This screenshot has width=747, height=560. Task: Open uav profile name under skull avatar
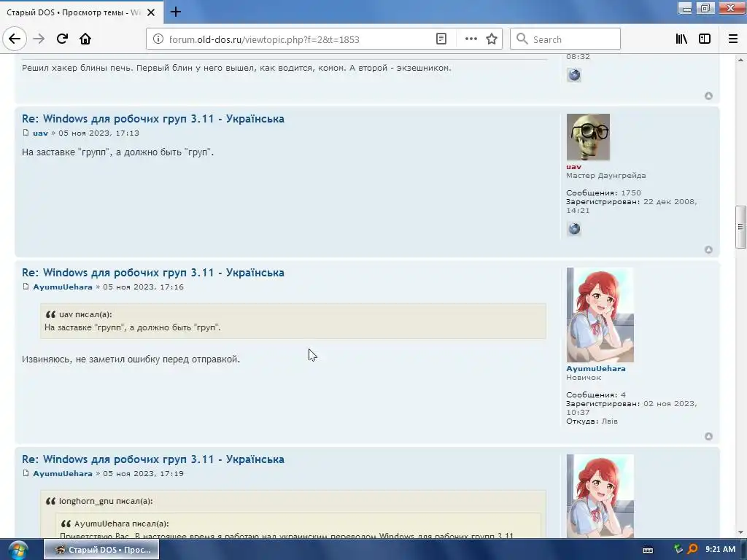(x=573, y=167)
